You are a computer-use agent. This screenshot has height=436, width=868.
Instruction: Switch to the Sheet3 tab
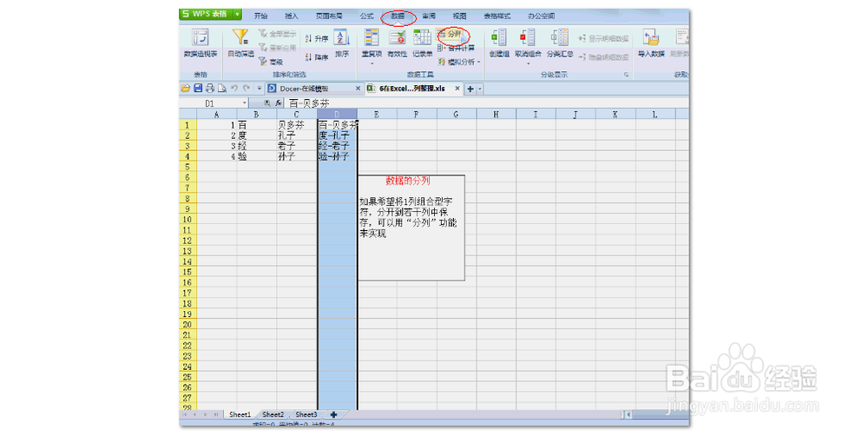[x=306, y=414]
